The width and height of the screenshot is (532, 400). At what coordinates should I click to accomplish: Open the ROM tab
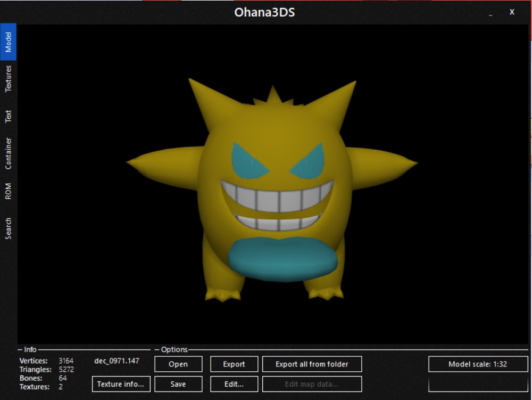point(8,191)
